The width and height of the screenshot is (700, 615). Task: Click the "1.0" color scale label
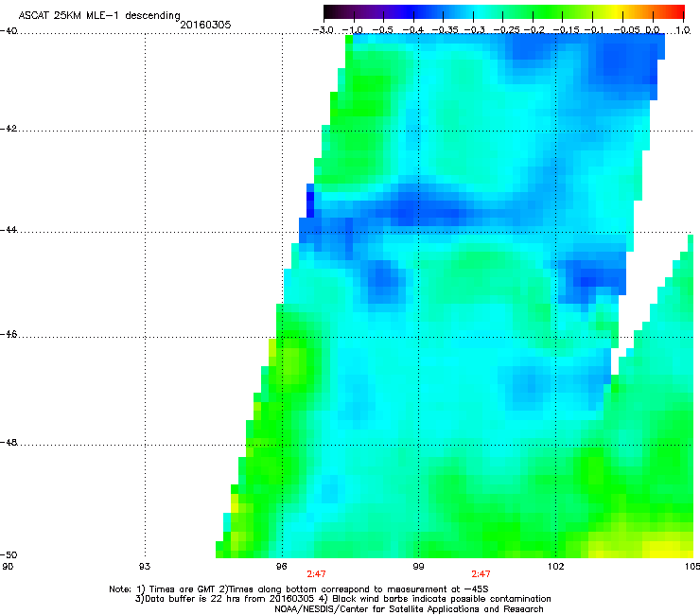683,30
